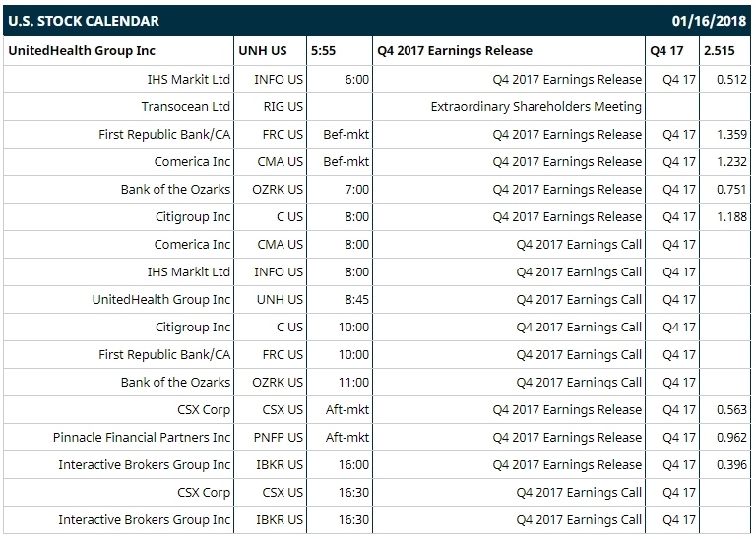The image size is (756, 539).
Task: Click the date 01/16/2018 in the header
Action: (709, 21)
